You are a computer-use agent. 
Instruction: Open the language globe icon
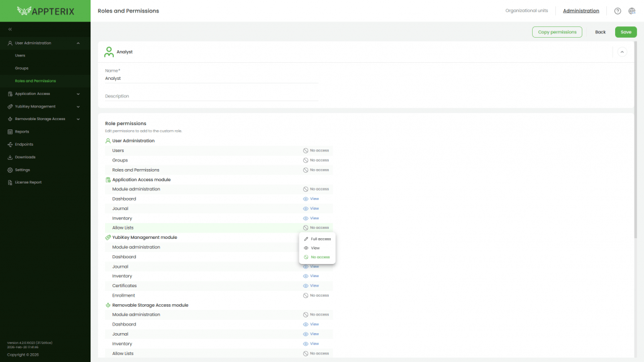(631, 11)
